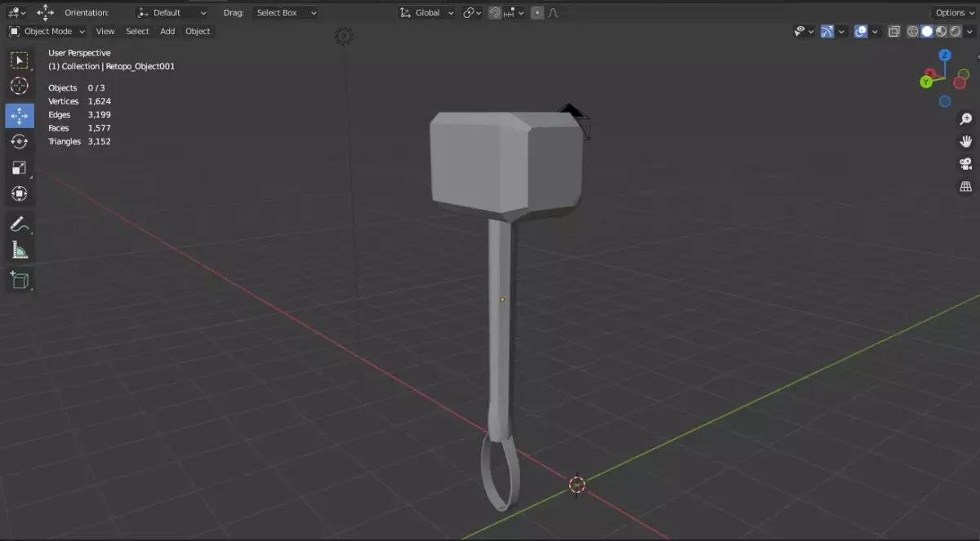Select the Annotate pencil tool
The width and height of the screenshot is (980, 541).
[20, 224]
